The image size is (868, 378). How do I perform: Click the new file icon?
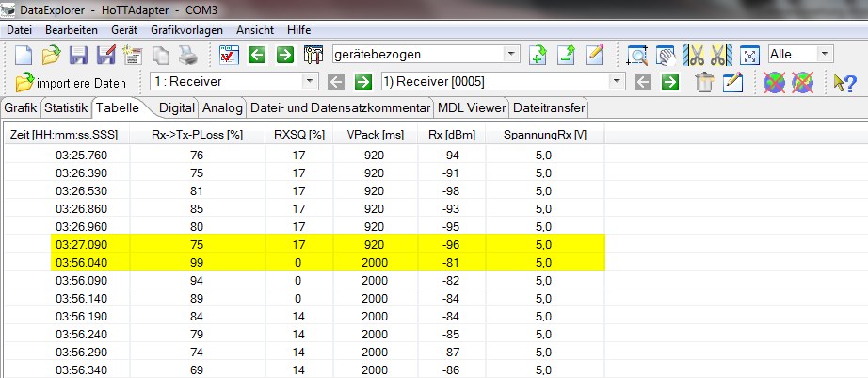coord(24,55)
